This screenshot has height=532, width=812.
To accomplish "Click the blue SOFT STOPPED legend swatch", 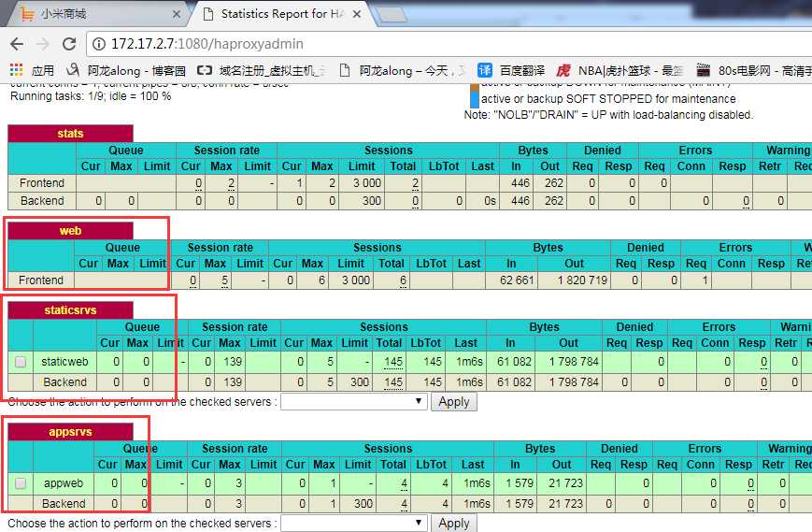I will [x=475, y=98].
